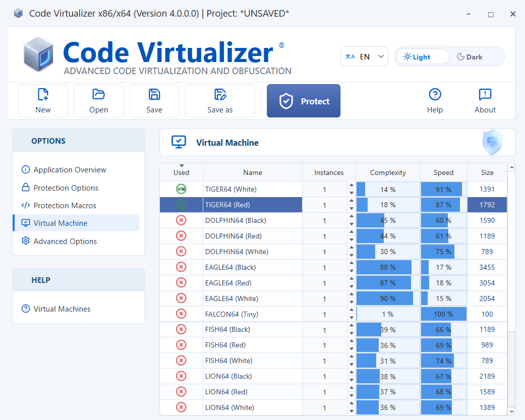Switch to the Light theme

[x=422, y=57]
